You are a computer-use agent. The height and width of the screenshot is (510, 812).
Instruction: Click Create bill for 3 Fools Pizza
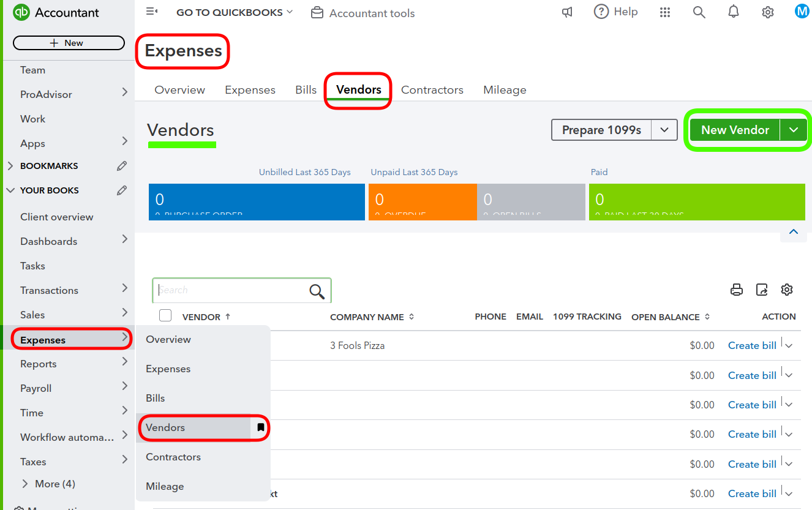pyautogui.click(x=752, y=346)
